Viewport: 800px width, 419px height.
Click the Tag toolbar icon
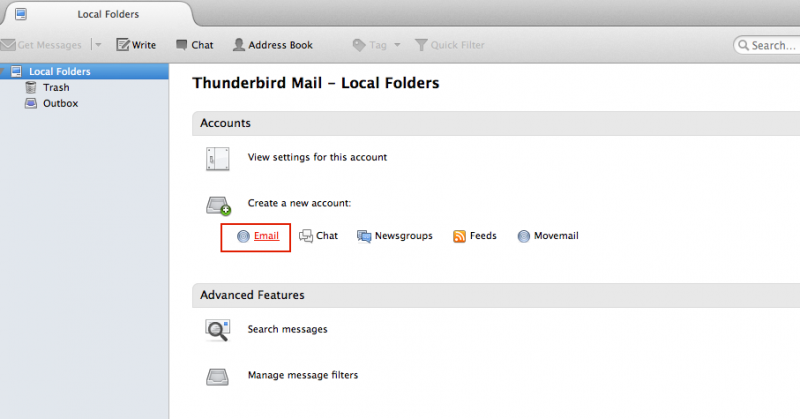[359, 45]
